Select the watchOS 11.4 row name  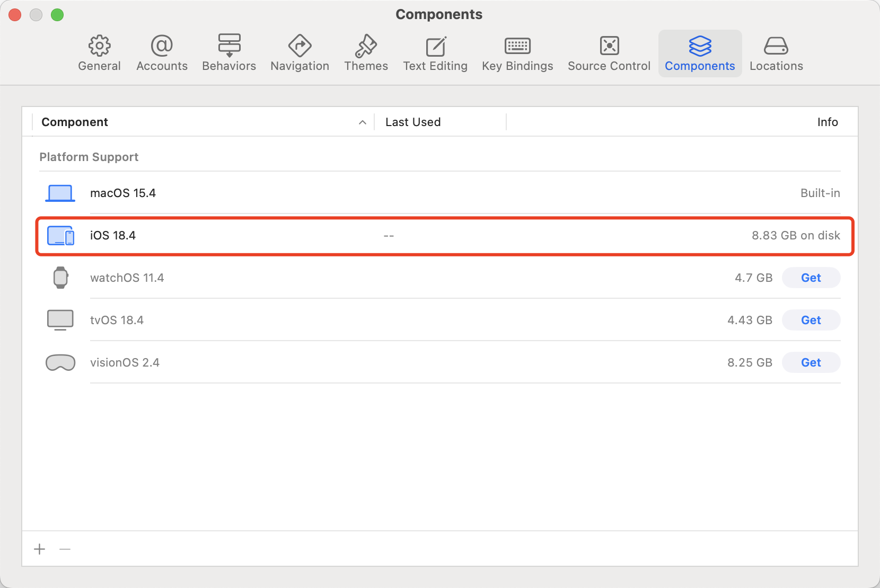127,278
